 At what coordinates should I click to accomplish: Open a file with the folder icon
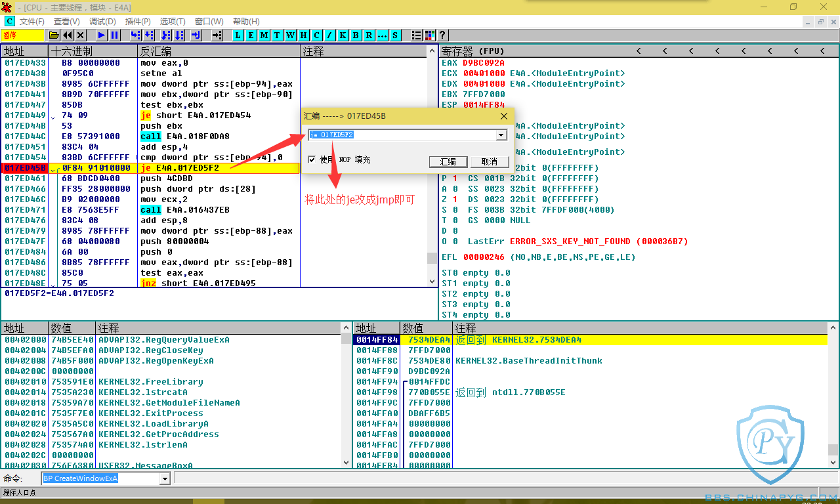(54, 35)
